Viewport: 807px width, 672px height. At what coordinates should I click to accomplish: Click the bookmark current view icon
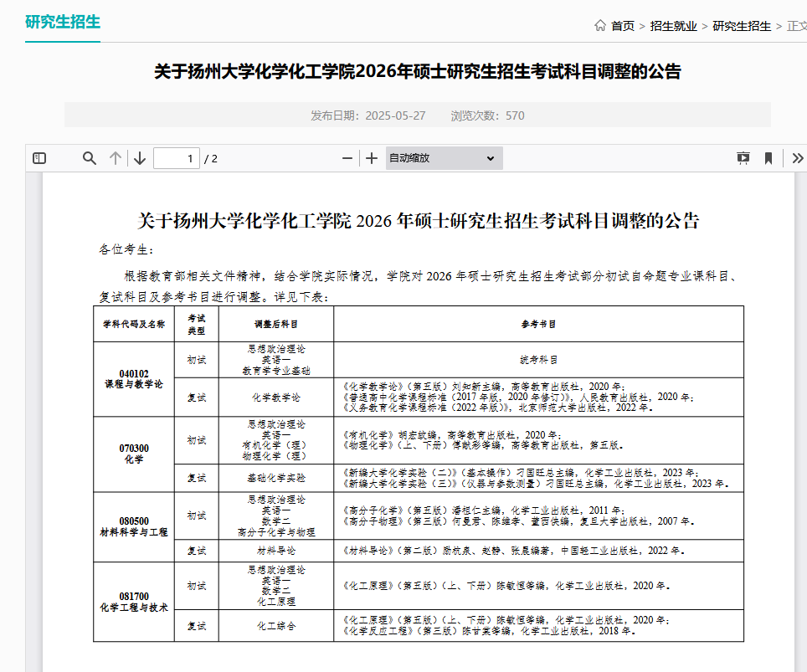(x=768, y=158)
